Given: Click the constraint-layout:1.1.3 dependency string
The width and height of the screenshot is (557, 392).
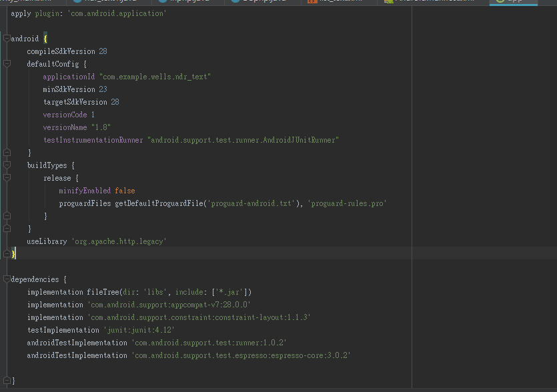Looking at the screenshot, I should (199, 317).
